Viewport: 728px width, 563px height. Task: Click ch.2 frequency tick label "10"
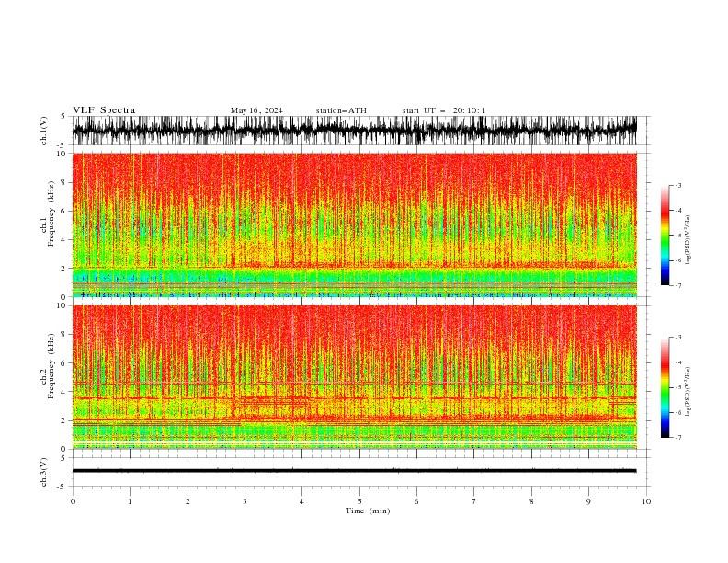(62, 305)
